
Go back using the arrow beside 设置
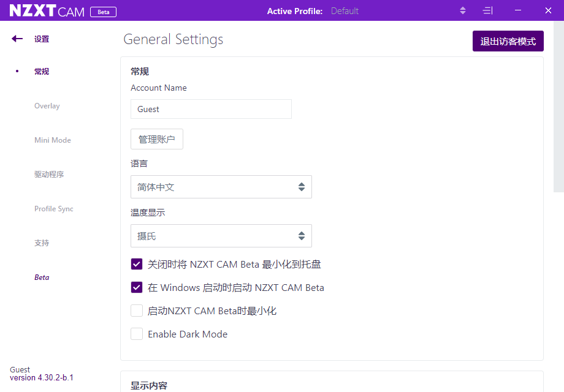(17, 39)
